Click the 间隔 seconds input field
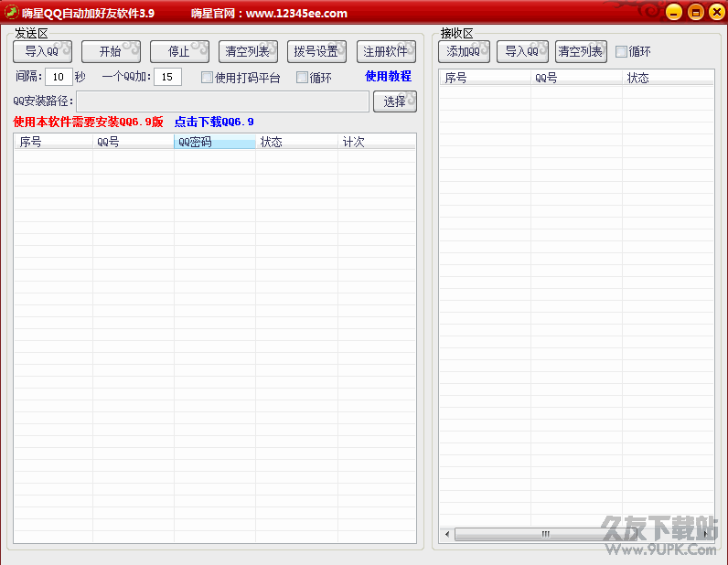This screenshot has width=728, height=565. 59,77
